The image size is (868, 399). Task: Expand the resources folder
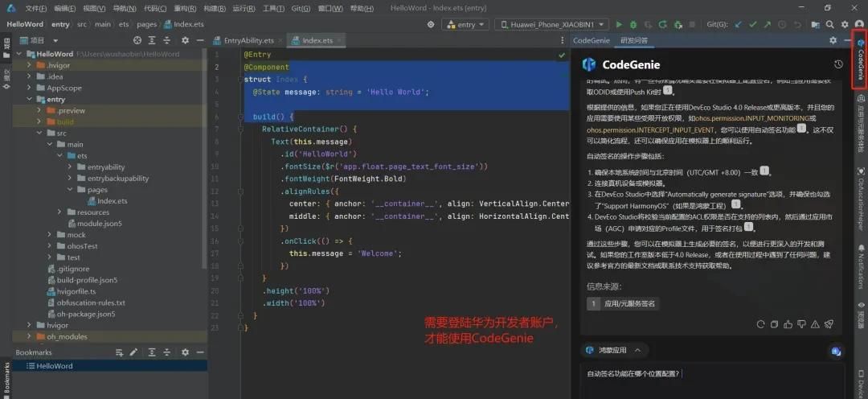[59, 212]
